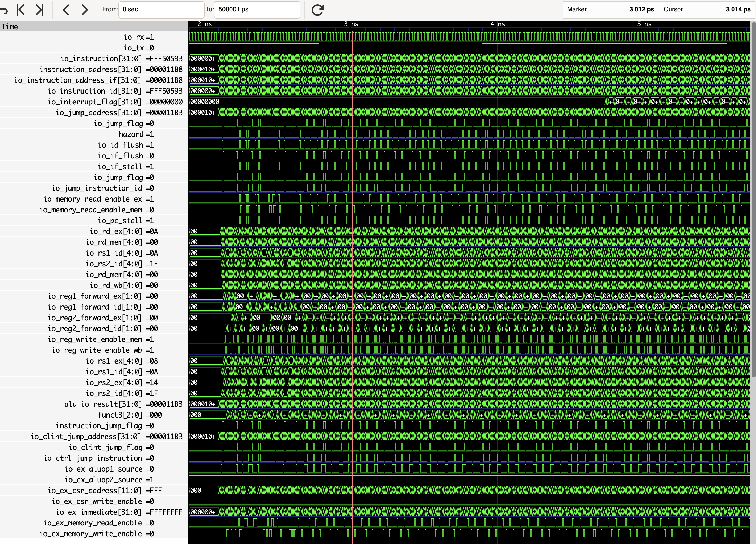Select the io_ctrl_jump_instruction signal
The image size is (756, 544).
[94, 458]
